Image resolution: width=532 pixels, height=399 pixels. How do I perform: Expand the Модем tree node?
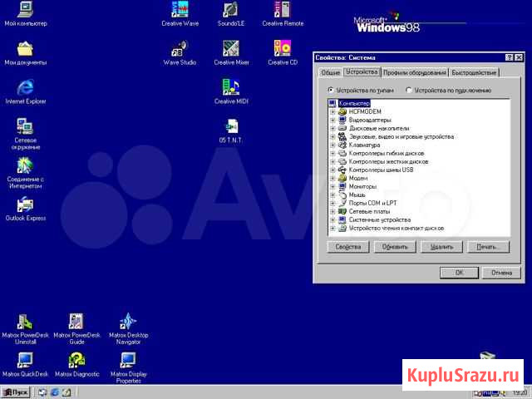(x=332, y=178)
